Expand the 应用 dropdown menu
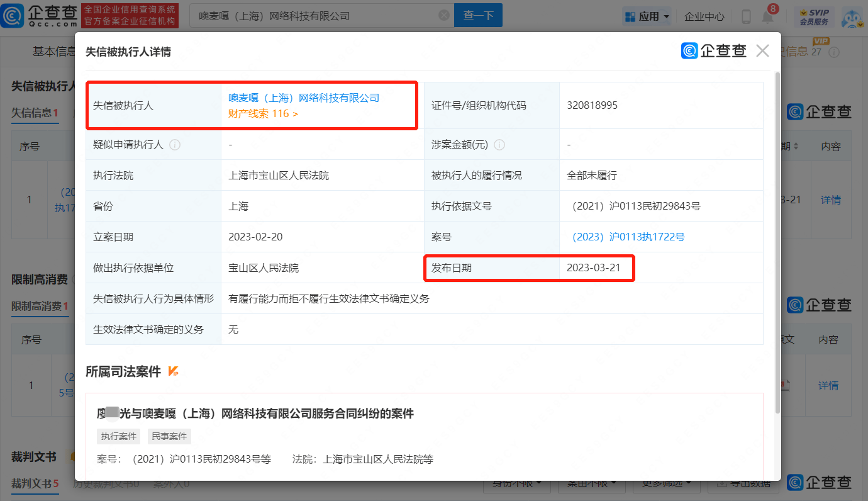868x501 pixels. pyautogui.click(x=647, y=16)
